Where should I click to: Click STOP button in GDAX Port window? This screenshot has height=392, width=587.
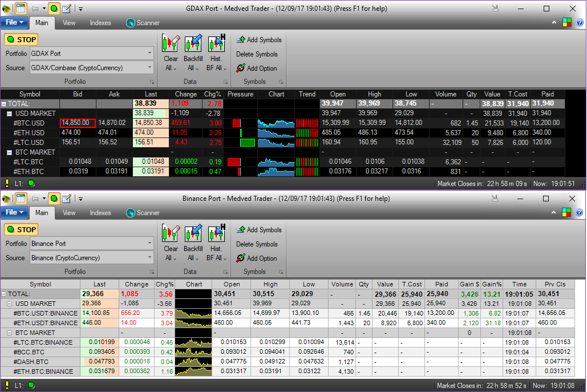(x=21, y=39)
